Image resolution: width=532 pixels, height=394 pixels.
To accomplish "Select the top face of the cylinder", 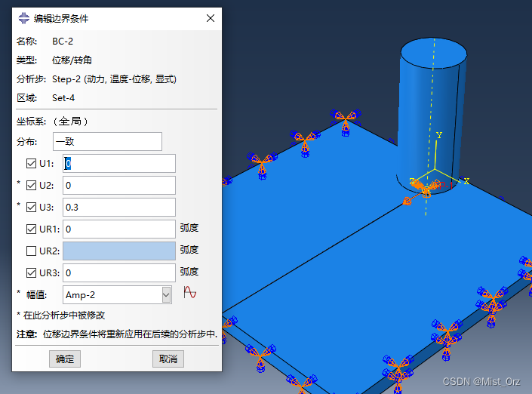I will pos(432,53).
